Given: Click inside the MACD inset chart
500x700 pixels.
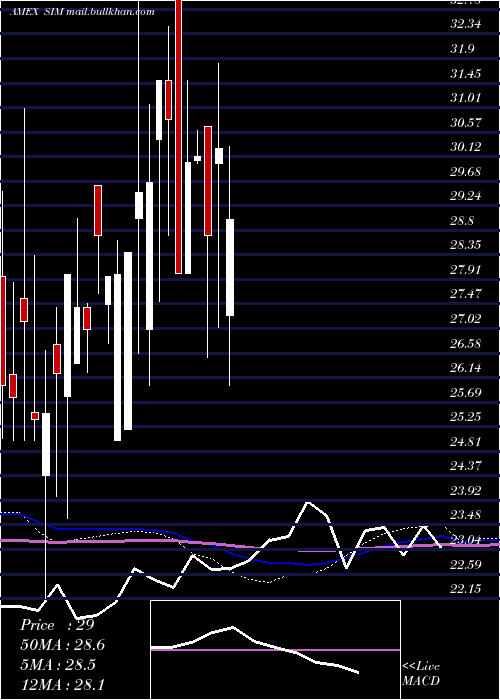Looking at the screenshot, I should point(275,650).
